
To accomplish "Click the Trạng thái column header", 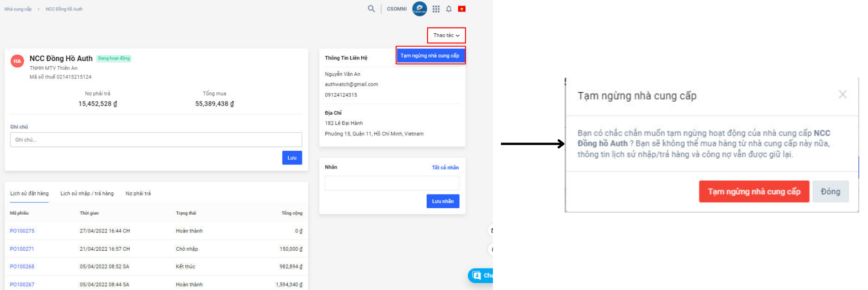I will click(x=186, y=213).
